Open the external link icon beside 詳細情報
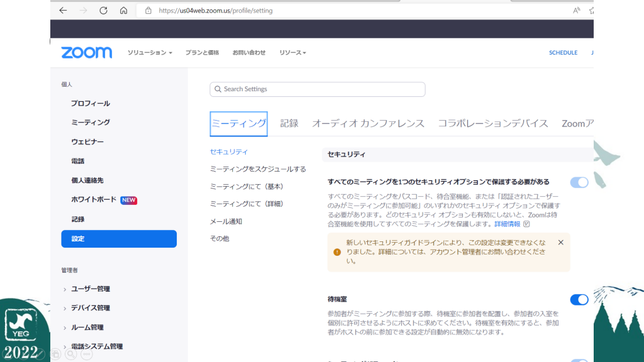 (x=526, y=224)
